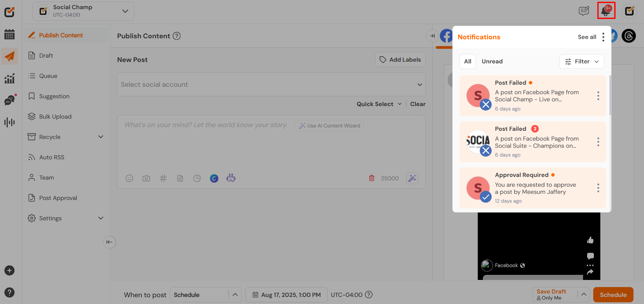Pick date Aug 17, 2025, 1:00 PM field
The height and width of the screenshot is (304, 644).
(x=286, y=295)
